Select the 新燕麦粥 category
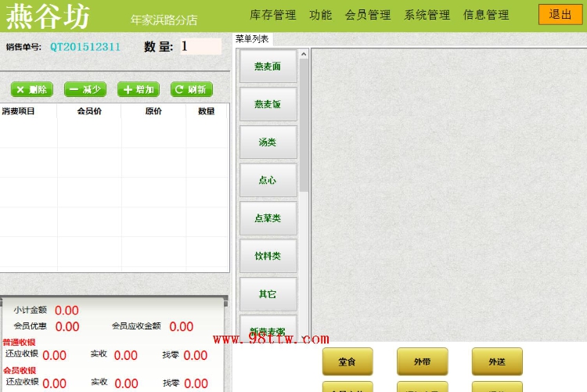587x392 pixels. [268, 327]
